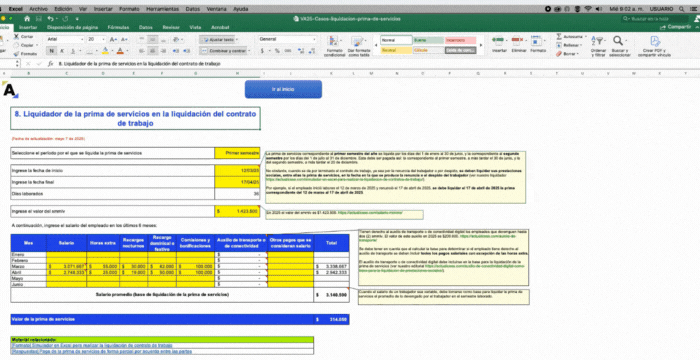This screenshot has height=360, width=700.
Task: Click the percent style icon
Action: pyautogui.click(x=277, y=51)
